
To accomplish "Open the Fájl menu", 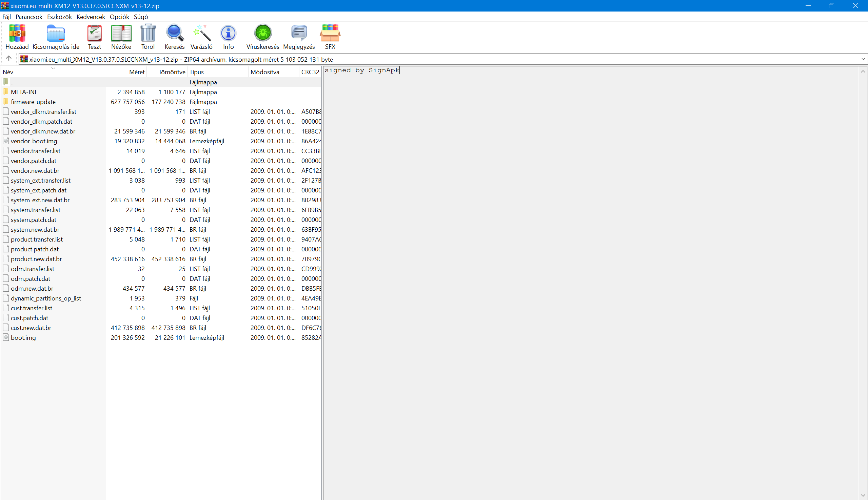I will click(6, 17).
